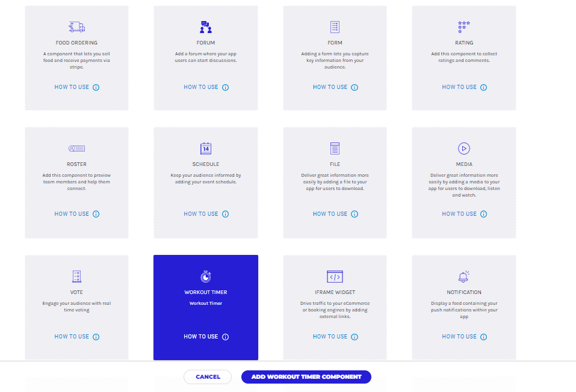This screenshot has width=576, height=392.
Task: Select the File component card title
Action: coord(335,164)
